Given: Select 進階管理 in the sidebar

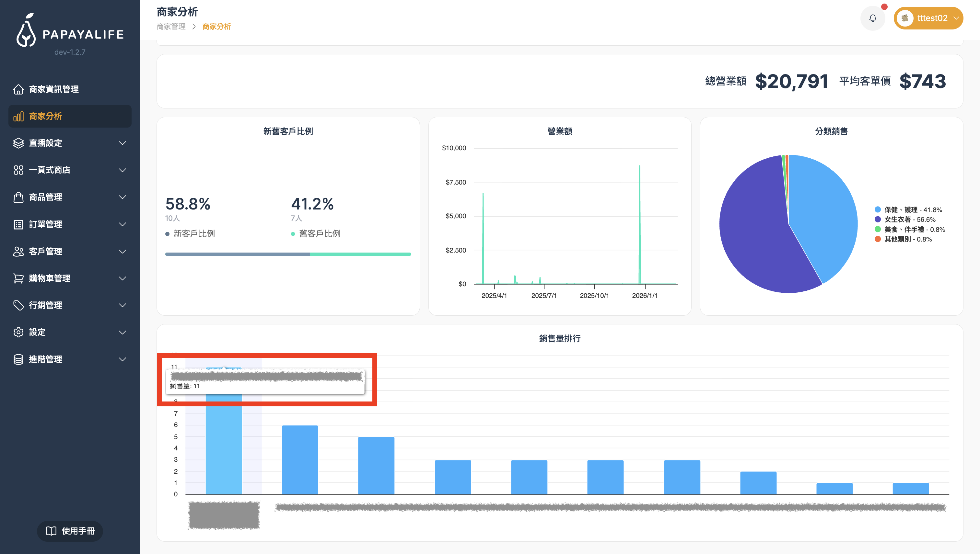Looking at the screenshot, I should [46, 359].
